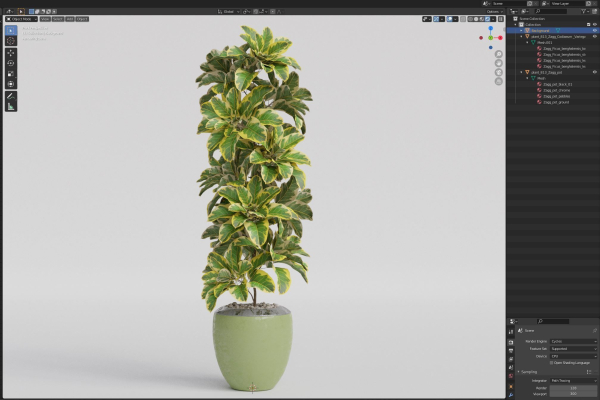Screen dimensions: 600x400
Task: Switch to solid viewport shading
Action: (476, 19)
